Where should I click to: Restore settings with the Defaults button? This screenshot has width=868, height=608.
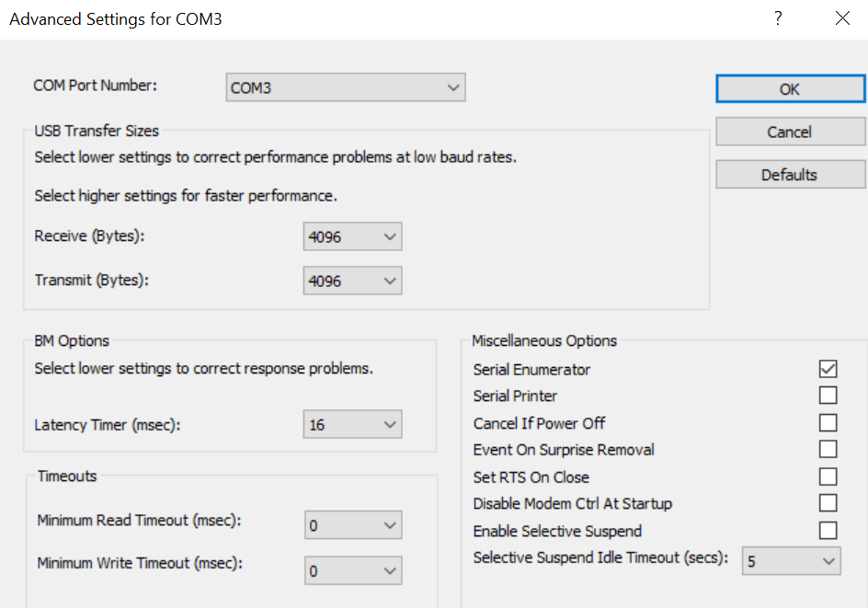[790, 175]
